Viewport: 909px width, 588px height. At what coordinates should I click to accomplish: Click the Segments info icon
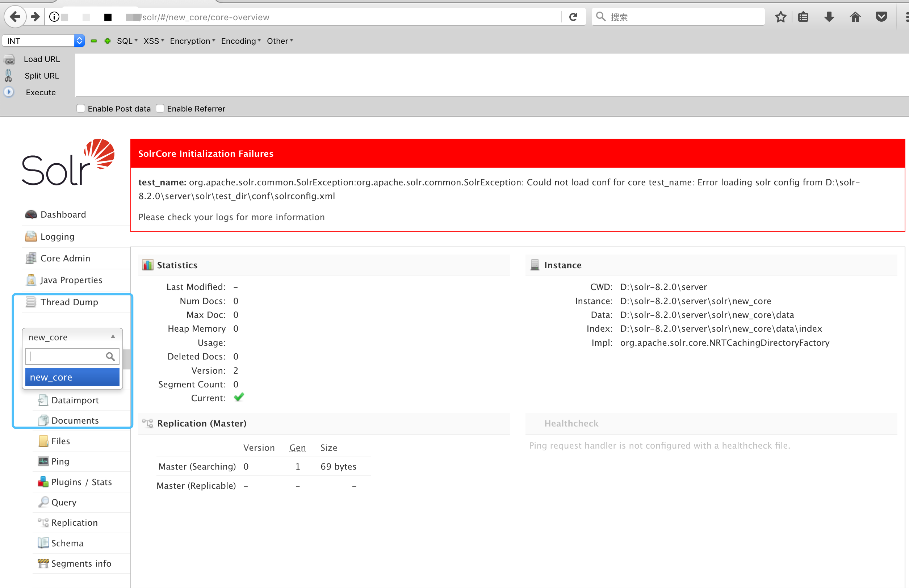click(43, 563)
